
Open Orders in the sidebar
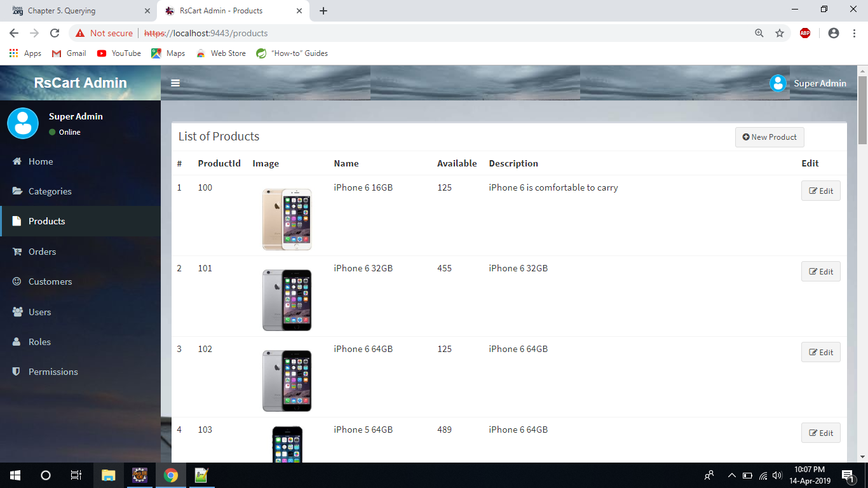click(x=80, y=252)
